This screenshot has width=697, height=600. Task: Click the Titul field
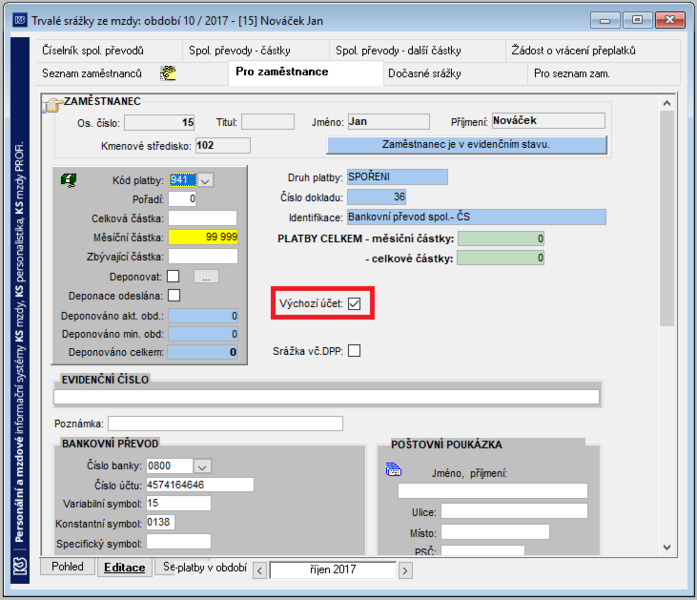268,122
